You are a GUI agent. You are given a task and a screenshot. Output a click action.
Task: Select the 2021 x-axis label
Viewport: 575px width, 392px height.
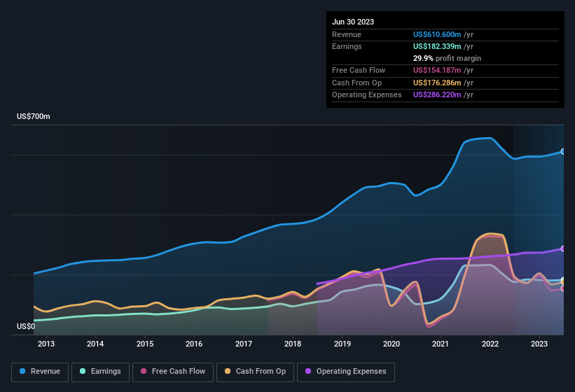click(441, 344)
